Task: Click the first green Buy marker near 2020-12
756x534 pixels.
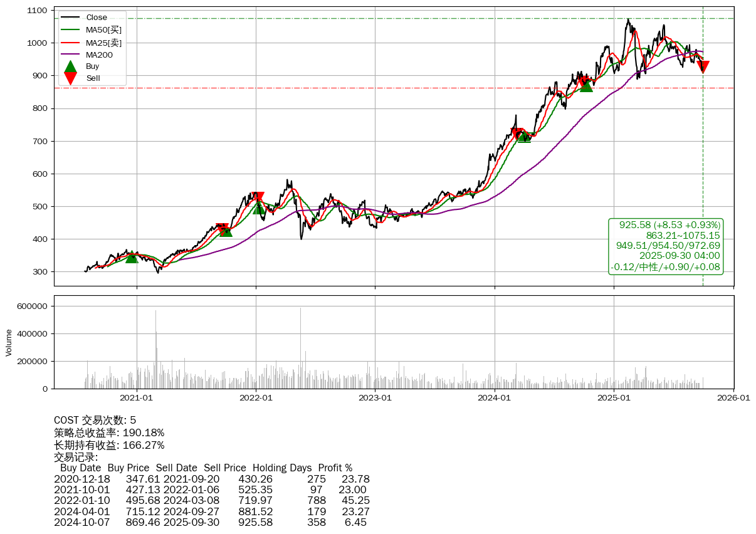Action: [x=131, y=257]
